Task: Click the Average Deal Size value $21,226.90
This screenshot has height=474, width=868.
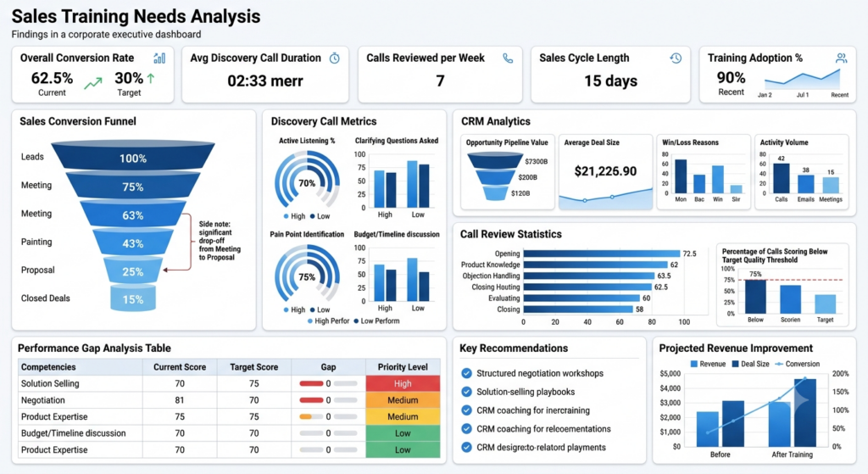Action: (605, 171)
